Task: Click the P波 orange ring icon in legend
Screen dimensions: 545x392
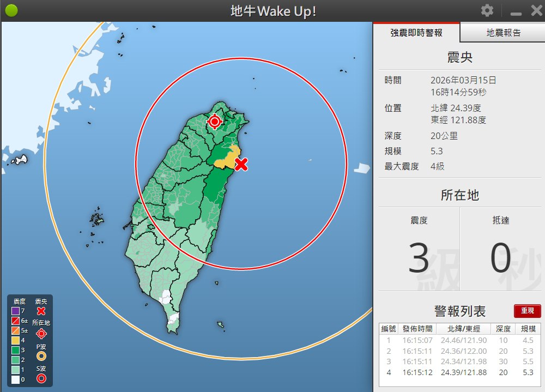Action: tap(41, 356)
